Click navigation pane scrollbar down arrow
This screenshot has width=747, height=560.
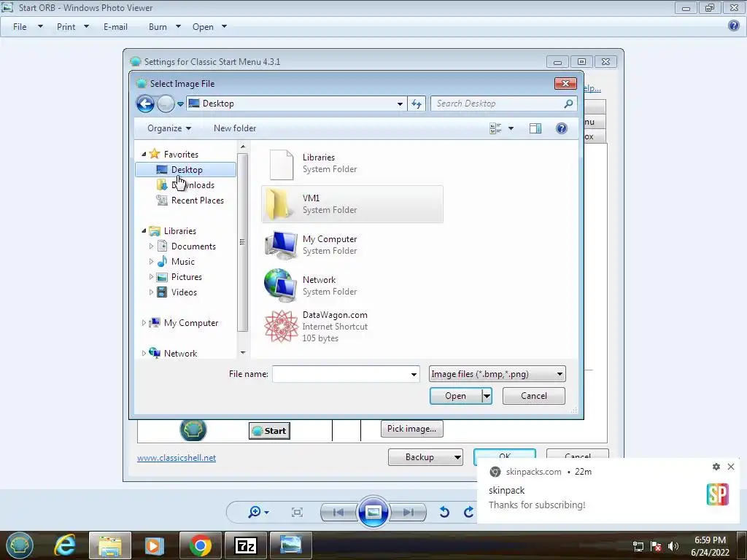[243, 353]
